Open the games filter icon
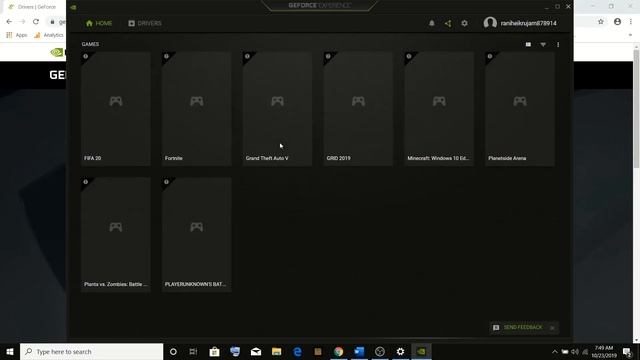This screenshot has height=360, width=640. tap(543, 44)
